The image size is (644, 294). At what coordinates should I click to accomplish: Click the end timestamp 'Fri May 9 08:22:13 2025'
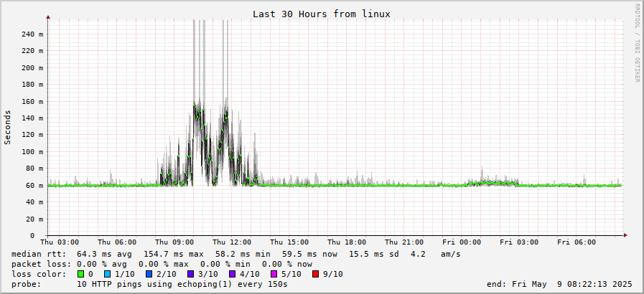pyautogui.click(x=572, y=284)
